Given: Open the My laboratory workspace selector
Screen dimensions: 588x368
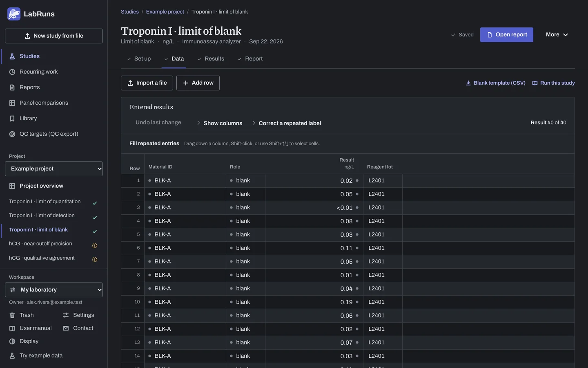Looking at the screenshot, I should click(x=53, y=290).
